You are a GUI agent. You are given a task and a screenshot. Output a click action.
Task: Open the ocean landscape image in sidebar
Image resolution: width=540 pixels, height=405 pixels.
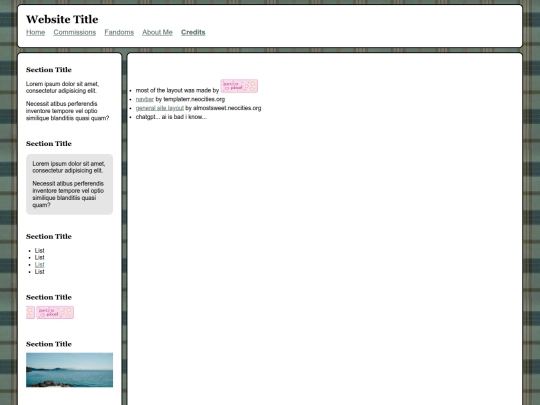click(x=70, y=370)
